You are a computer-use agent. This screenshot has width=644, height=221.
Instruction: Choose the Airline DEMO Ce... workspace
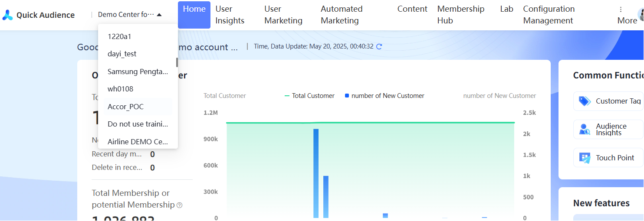tap(138, 142)
